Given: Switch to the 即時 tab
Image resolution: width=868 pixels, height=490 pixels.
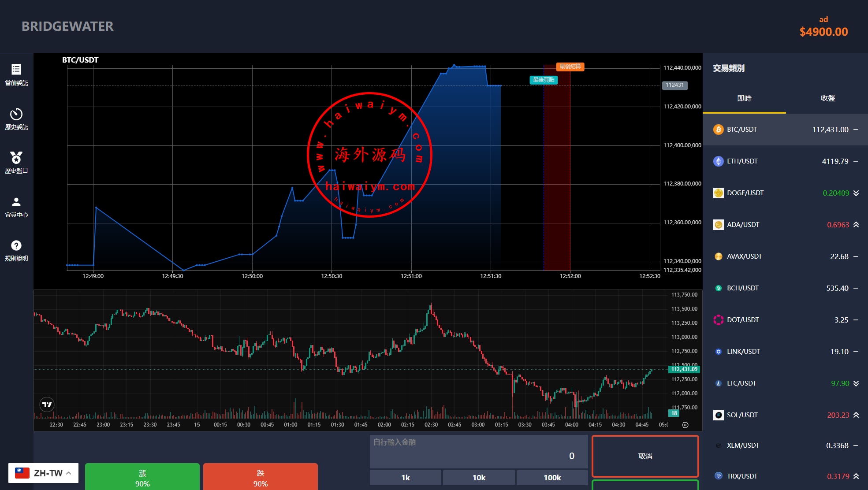Looking at the screenshot, I should click(744, 98).
